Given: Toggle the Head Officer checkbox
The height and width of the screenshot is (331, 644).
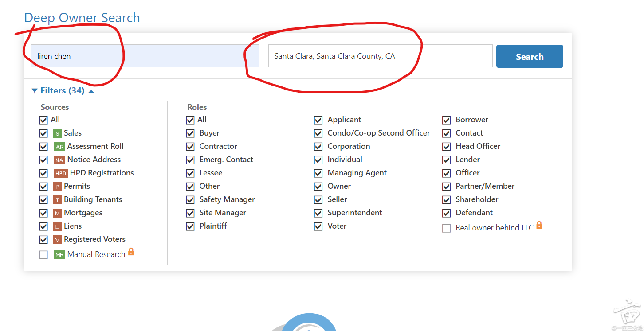Looking at the screenshot, I should pos(447,147).
